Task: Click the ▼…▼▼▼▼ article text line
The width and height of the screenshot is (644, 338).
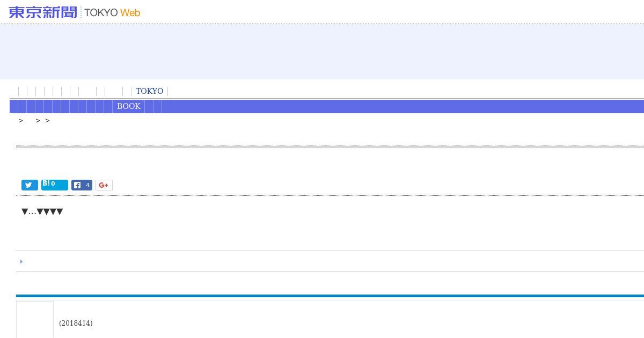Action: click(42, 211)
